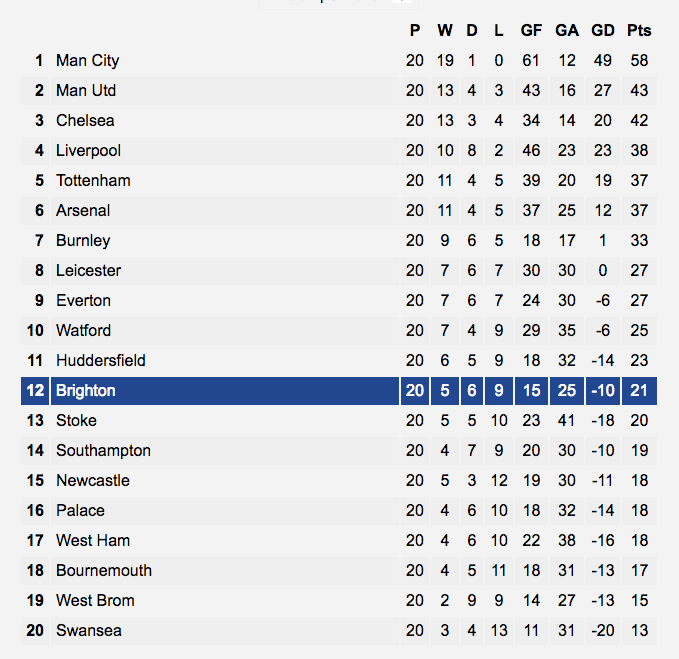Click the GA column header
Image resolution: width=679 pixels, height=659 pixels.
click(x=567, y=30)
